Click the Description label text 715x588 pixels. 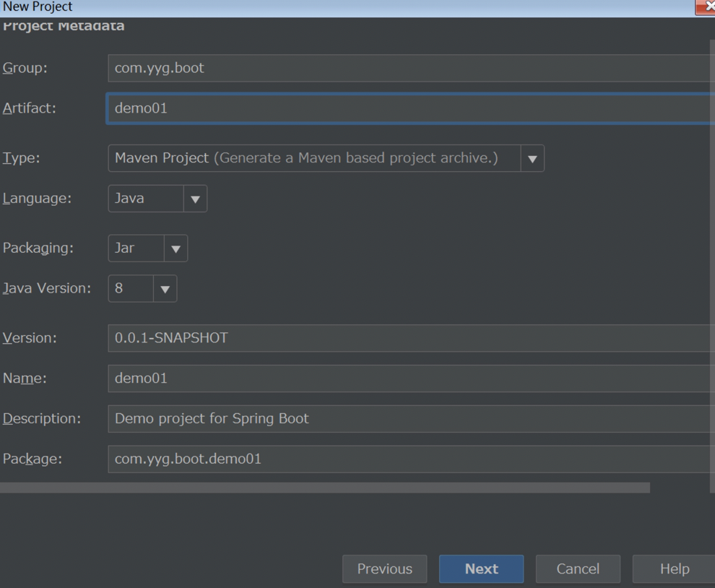[x=42, y=418]
